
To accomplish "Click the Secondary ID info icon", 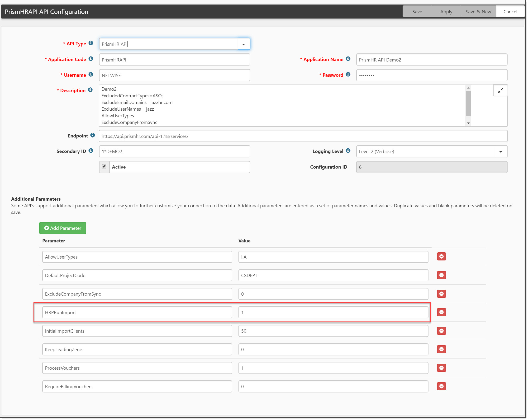I will click(91, 151).
